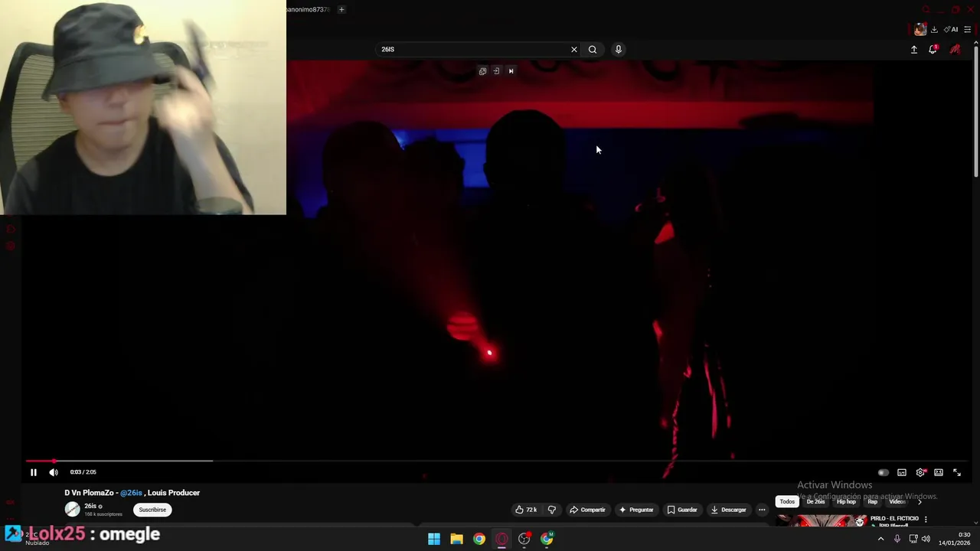Click the Compartir share button
This screenshot has width=980, height=551.
click(587, 510)
